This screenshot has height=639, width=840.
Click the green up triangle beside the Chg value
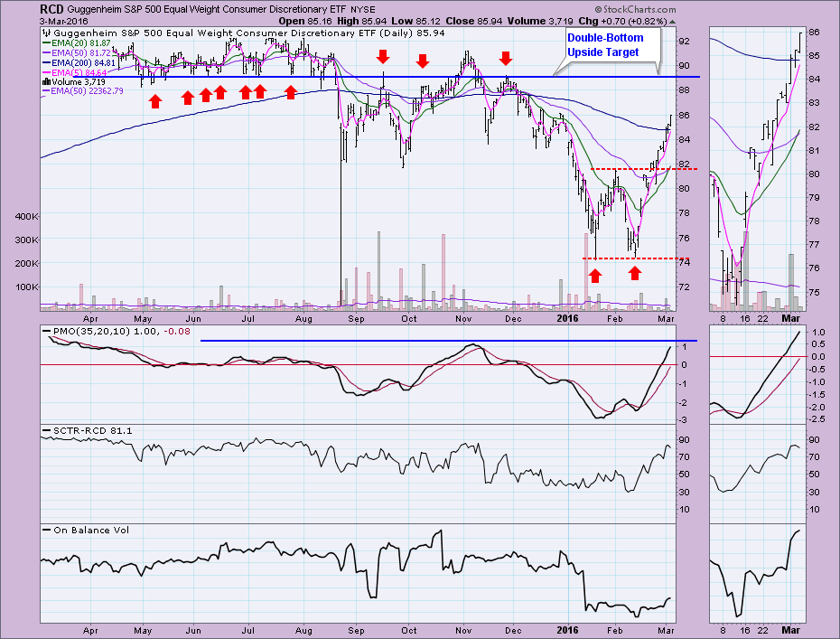coord(672,22)
